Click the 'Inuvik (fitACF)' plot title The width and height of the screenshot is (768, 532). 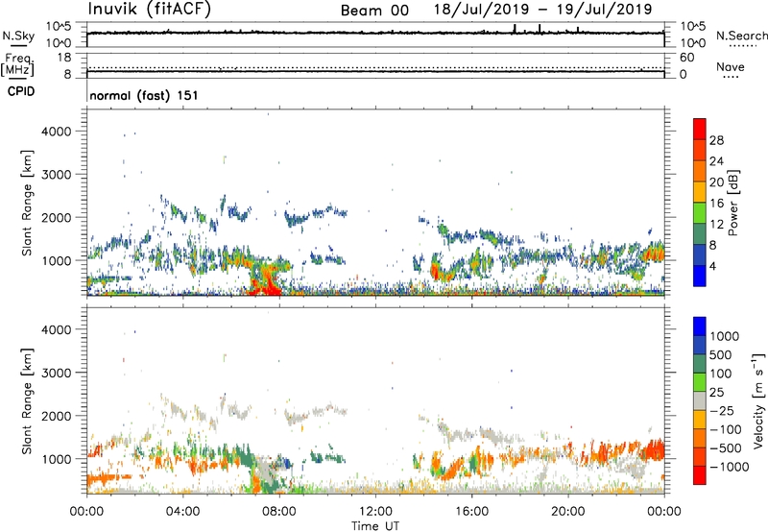(149, 10)
